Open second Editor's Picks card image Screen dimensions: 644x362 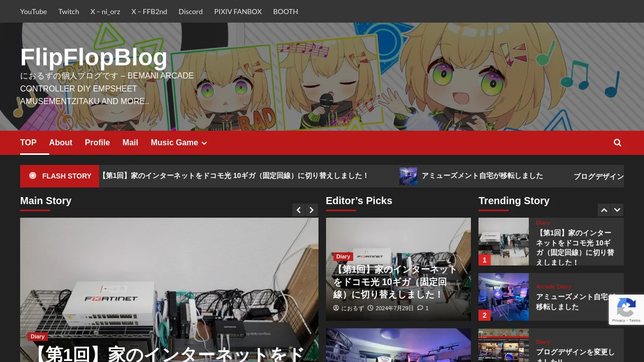click(x=398, y=345)
